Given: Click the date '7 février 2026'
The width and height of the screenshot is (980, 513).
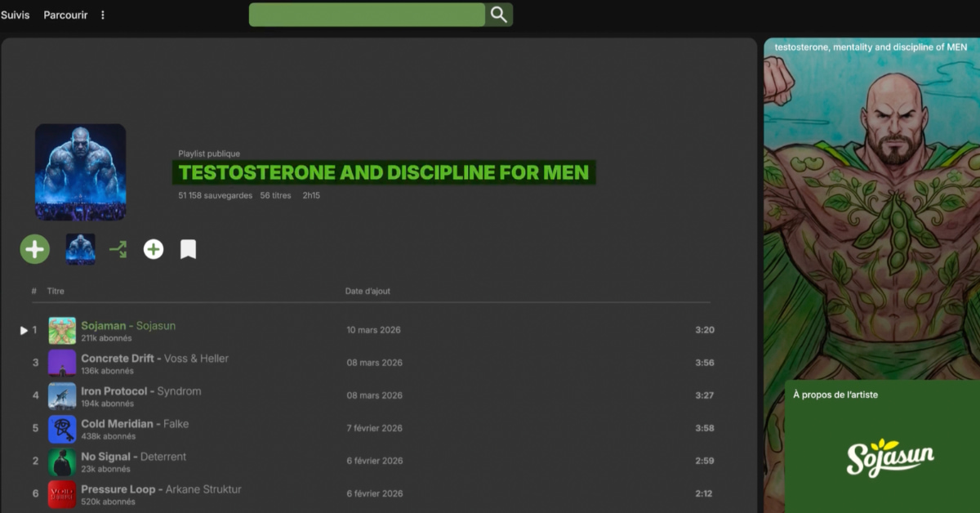Looking at the screenshot, I should click(x=374, y=428).
